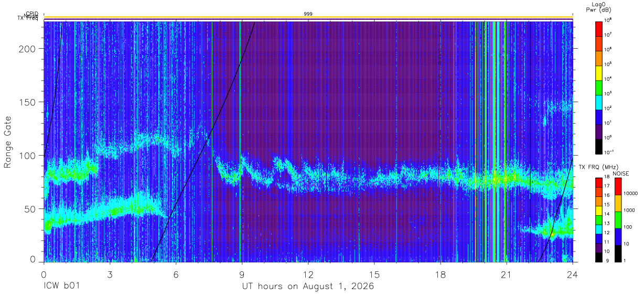
Task: Pick the blue block of the NOISE legend
Action: (618, 236)
